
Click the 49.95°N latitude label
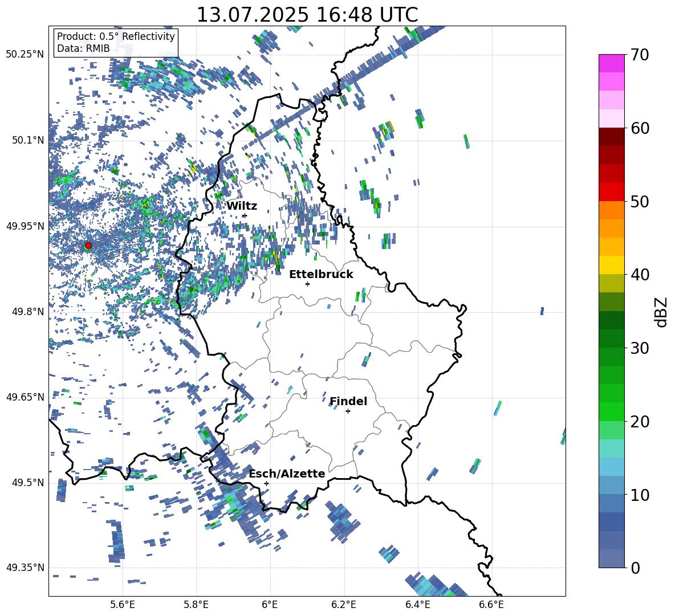(x=25, y=226)
